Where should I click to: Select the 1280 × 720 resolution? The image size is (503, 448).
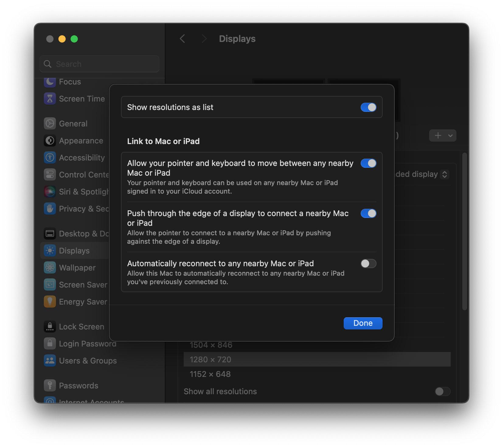pos(317,359)
